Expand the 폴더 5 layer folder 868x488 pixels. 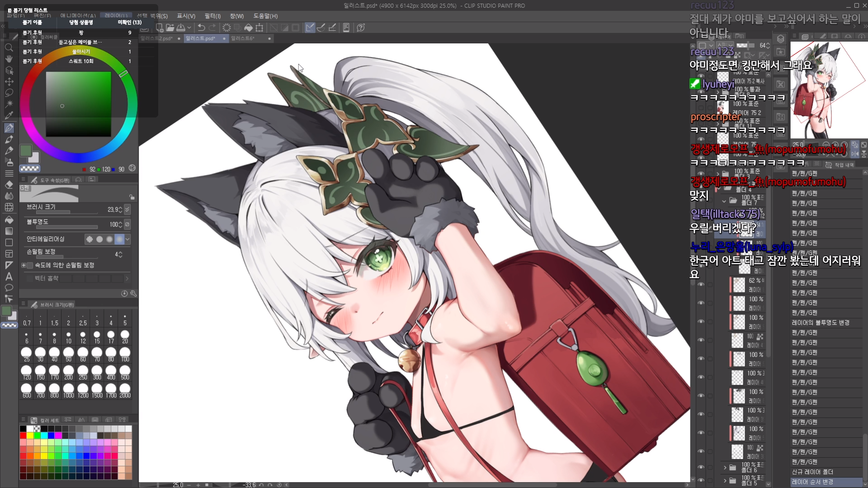(725, 480)
